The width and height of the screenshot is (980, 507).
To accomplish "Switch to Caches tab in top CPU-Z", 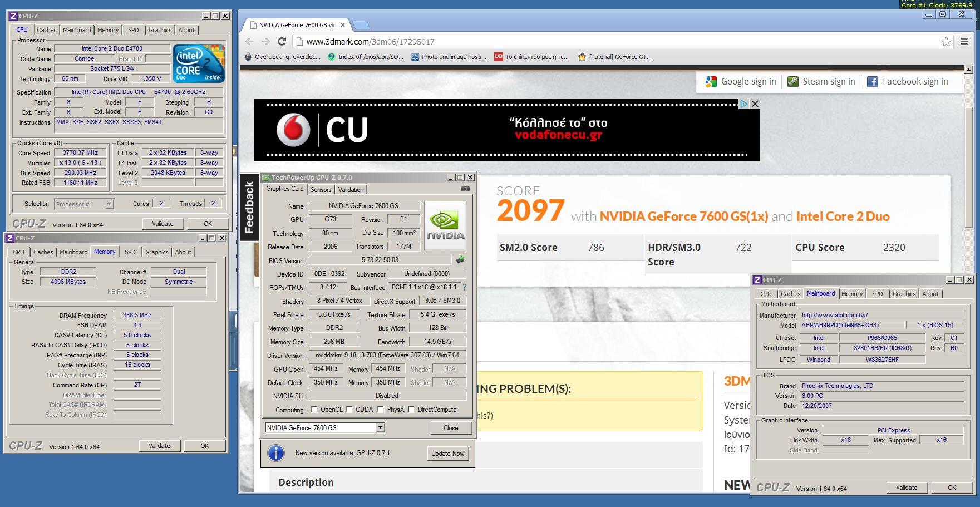I will (47, 30).
